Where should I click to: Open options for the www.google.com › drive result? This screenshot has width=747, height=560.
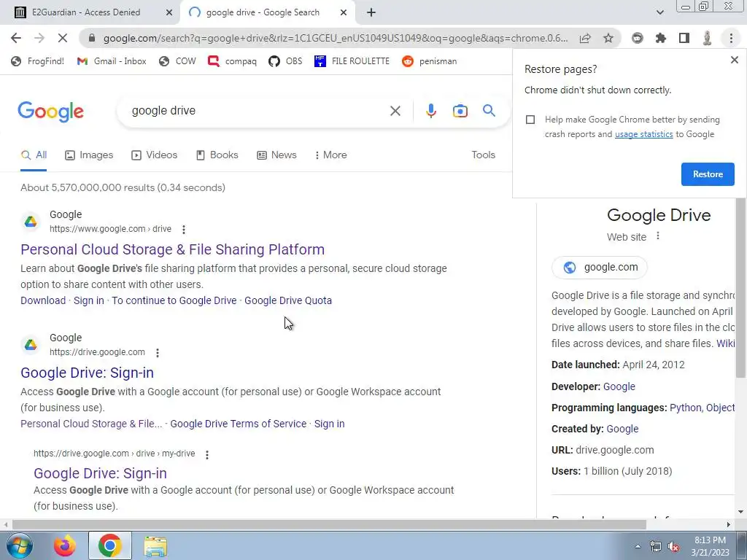coord(183,230)
